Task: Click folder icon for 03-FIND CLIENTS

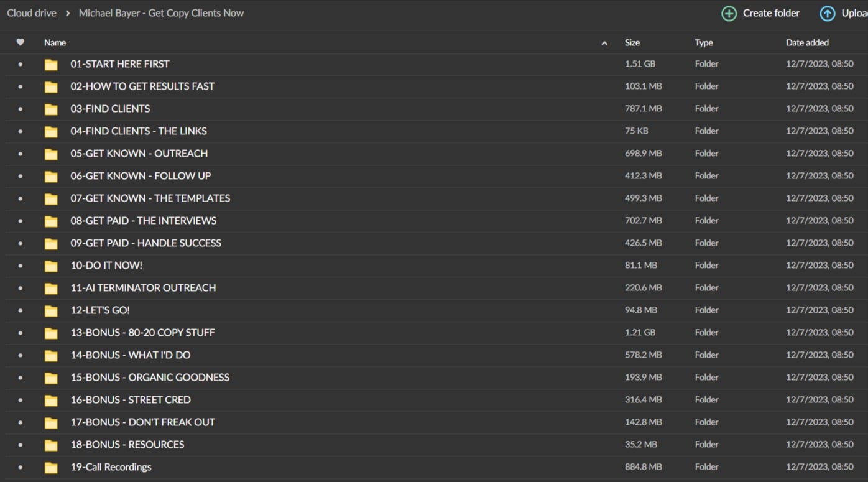Action: (51, 109)
